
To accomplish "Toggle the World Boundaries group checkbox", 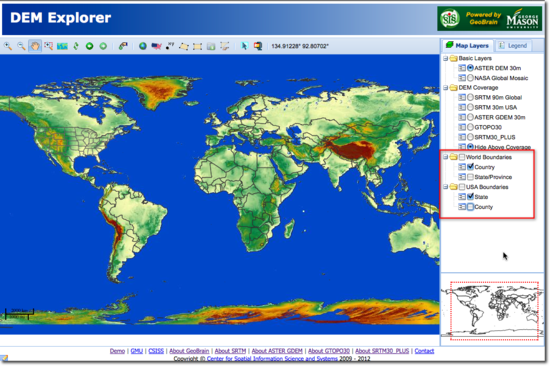I will (462, 157).
